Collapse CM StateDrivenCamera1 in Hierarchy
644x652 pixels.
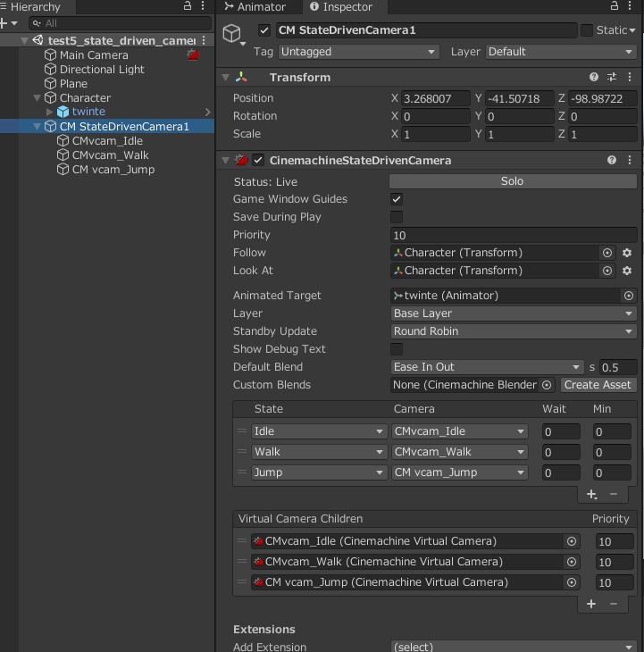click(37, 127)
